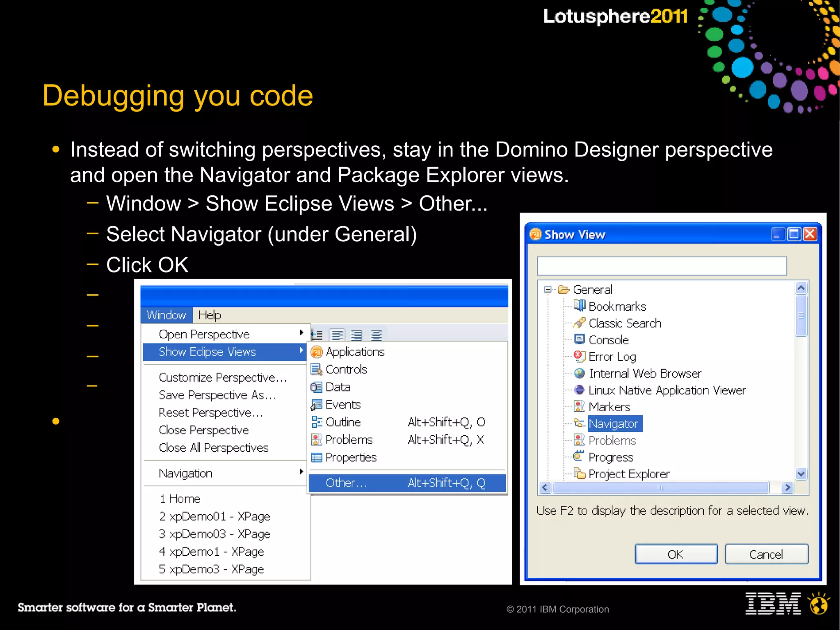Image resolution: width=840 pixels, height=630 pixels.
Task: Expand the Open Perspective submenu arrow
Action: [301, 333]
